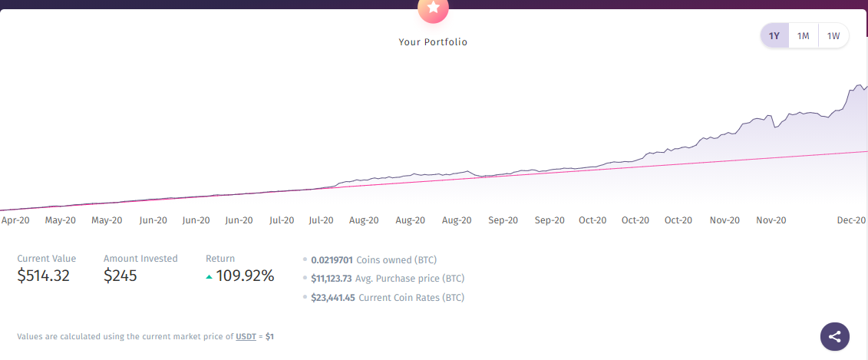Click the Apr-20 label on the chart axis

[x=15, y=220]
